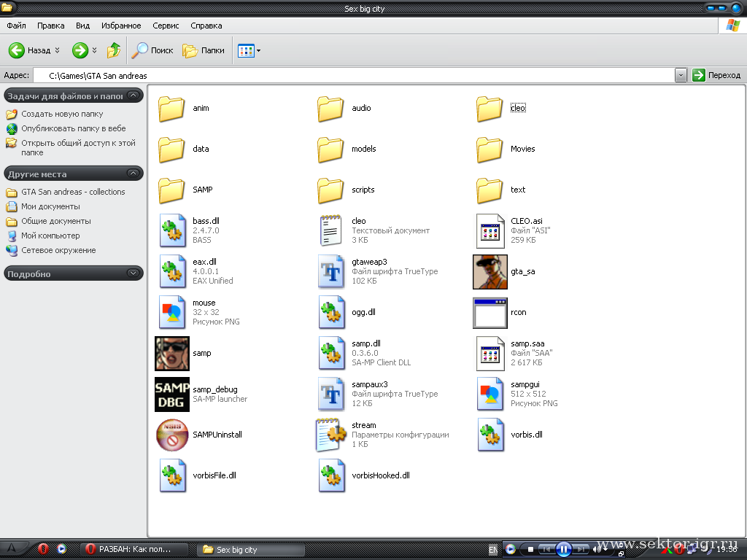Select the vorbisFile.dll file icon
Image resolution: width=747 pixels, height=560 pixels.
click(x=172, y=475)
